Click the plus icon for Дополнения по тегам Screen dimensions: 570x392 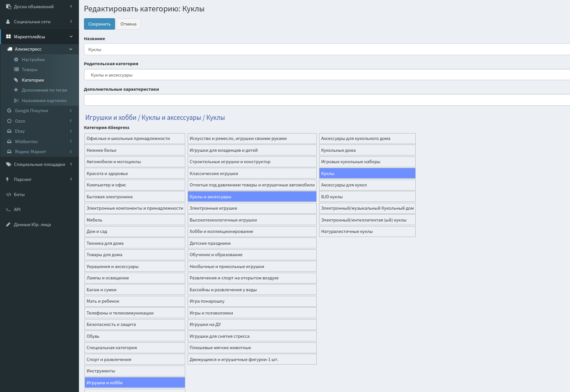(16, 90)
